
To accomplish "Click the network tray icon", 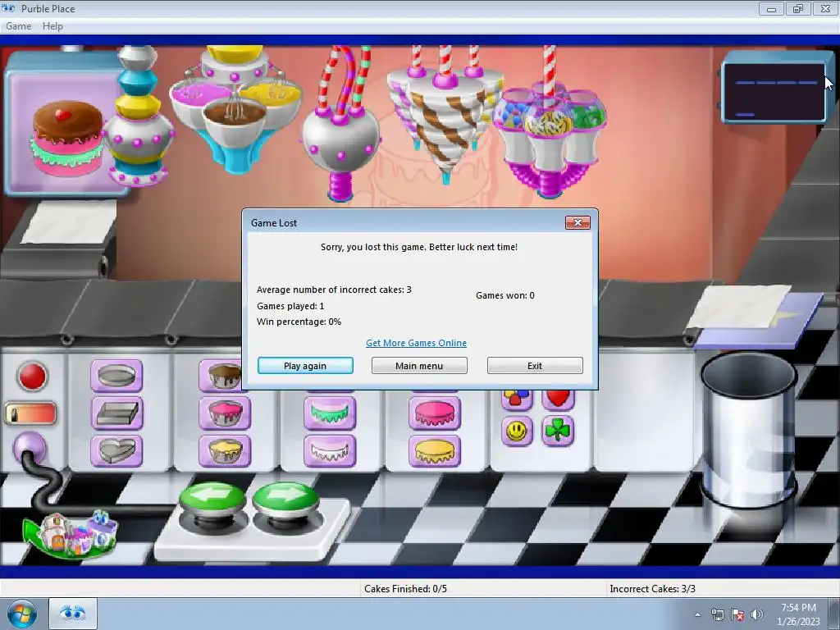I will point(717,614).
